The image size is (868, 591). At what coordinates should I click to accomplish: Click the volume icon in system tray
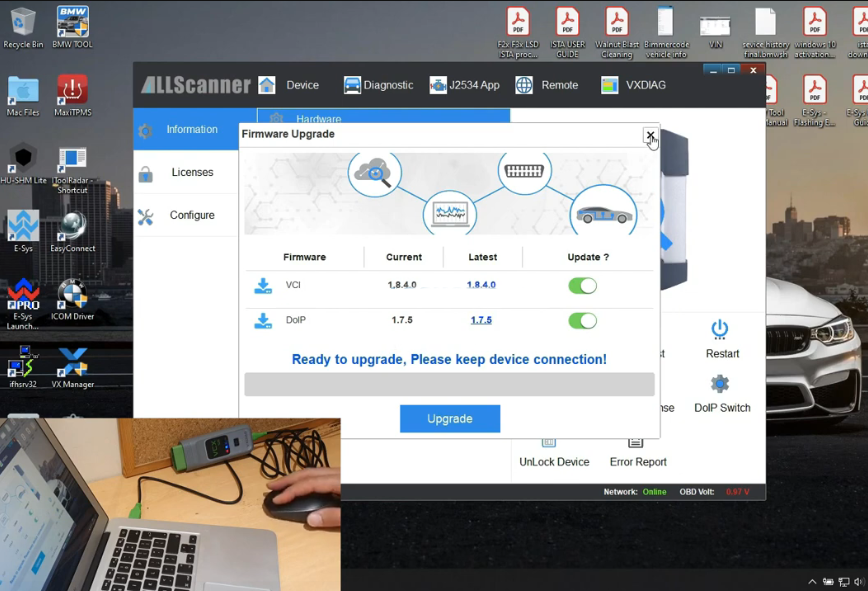[x=859, y=582]
